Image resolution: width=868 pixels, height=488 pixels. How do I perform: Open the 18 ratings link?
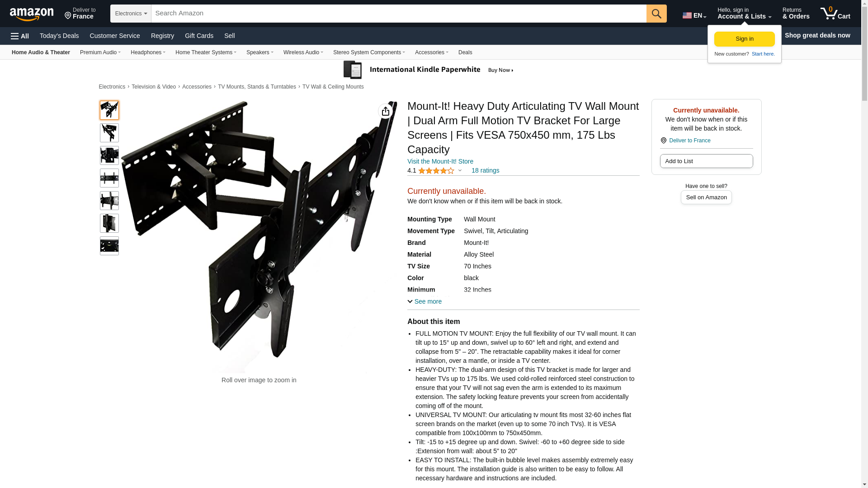(485, 170)
